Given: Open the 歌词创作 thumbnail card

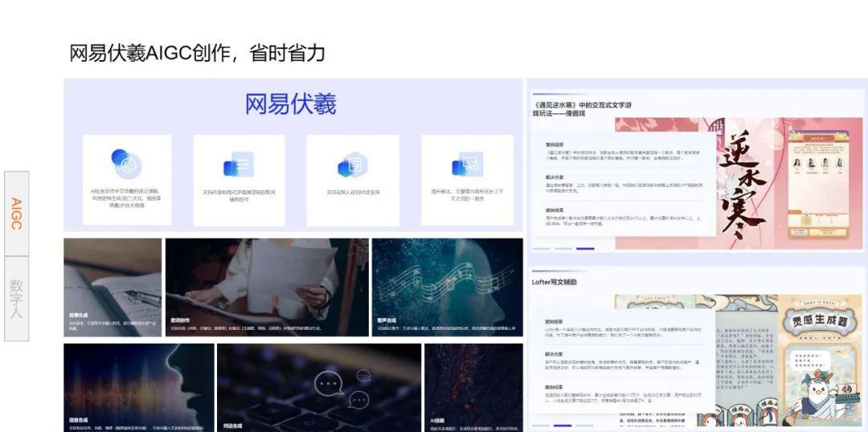Looking at the screenshot, I should pos(267,287).
